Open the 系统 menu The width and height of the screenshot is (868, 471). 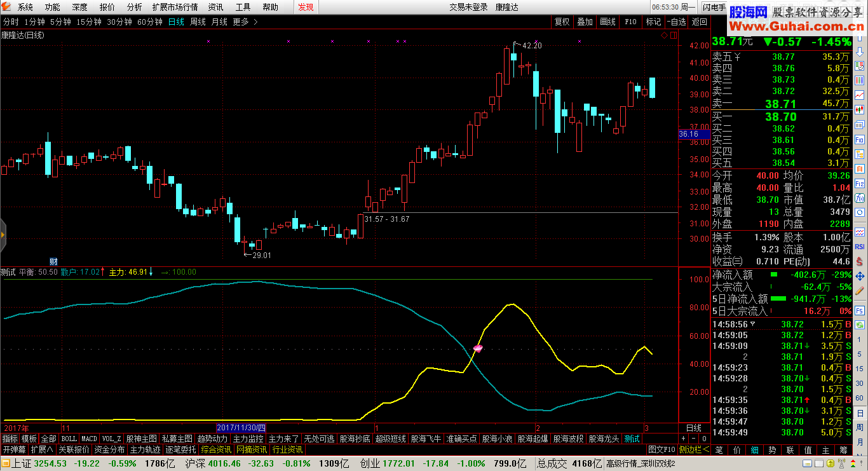(x=25, y=8)
